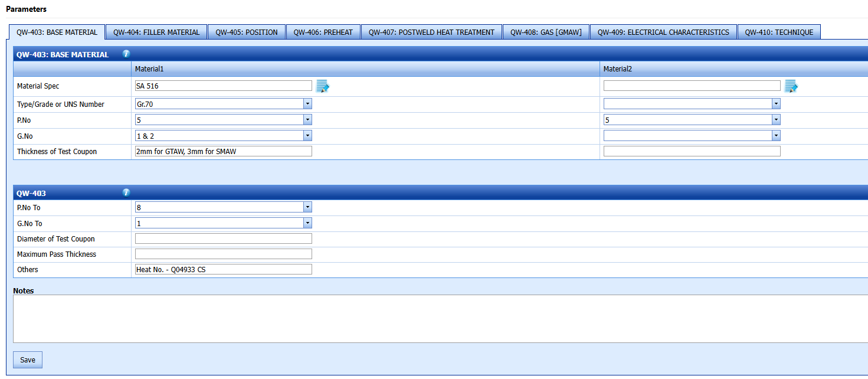Click the Maximum Pass Thickness field
This screenshot has width=868, height=379.
[x=223, y=254]
